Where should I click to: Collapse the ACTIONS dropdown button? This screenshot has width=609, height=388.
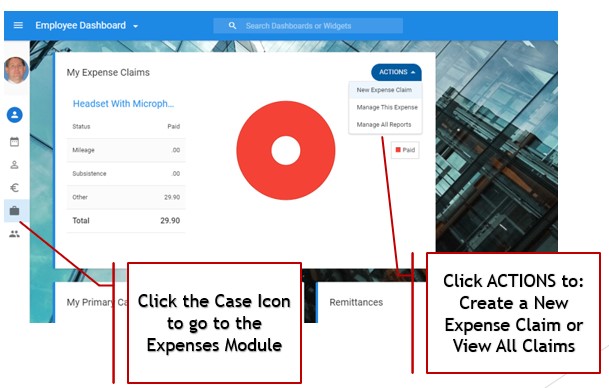click(397, 72)
